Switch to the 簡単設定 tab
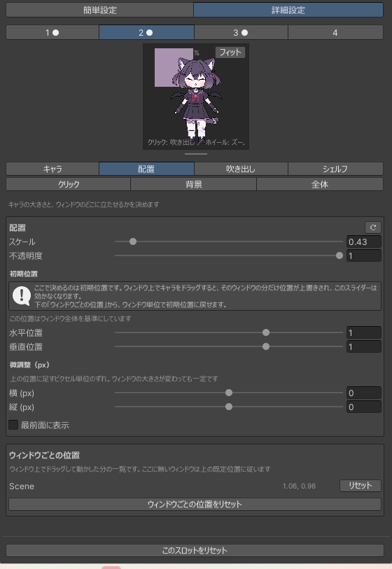The width and height of the screenshot is (392, 569). [100, 10]
